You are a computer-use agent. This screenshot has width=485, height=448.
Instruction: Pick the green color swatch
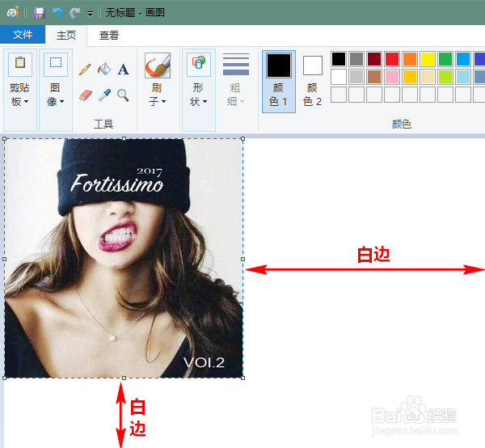(x=445, y=59)
